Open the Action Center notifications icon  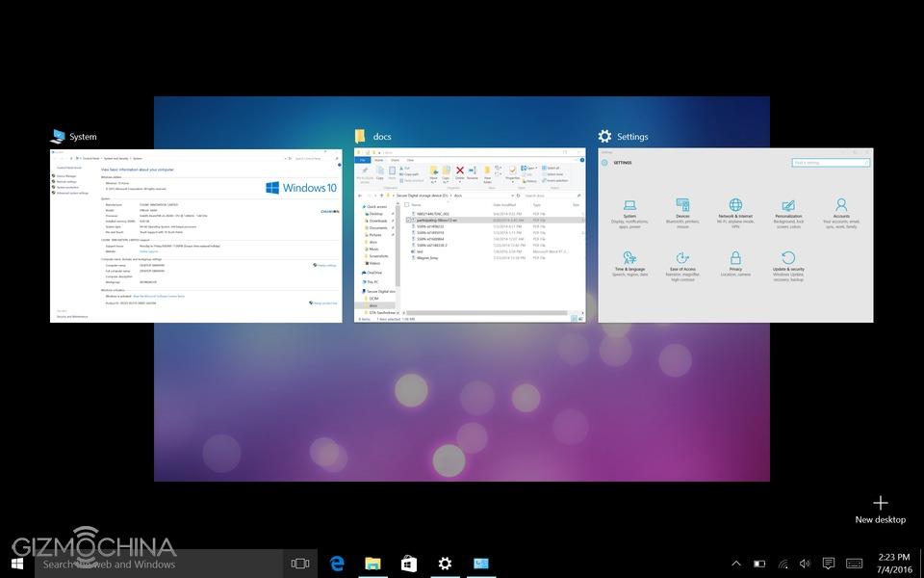pyautogui.click(x=829, y=563)
